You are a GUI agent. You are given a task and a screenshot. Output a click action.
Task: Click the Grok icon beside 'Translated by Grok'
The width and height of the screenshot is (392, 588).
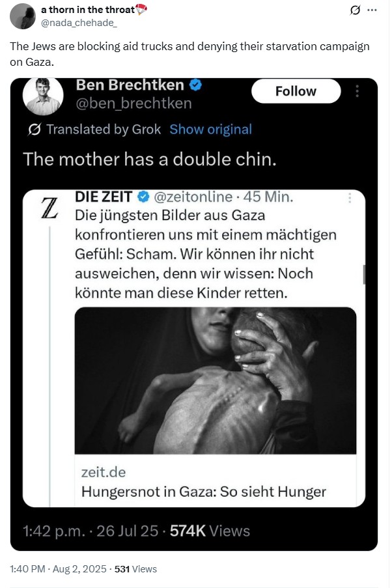pyautogui.click(x=36, y=129)
